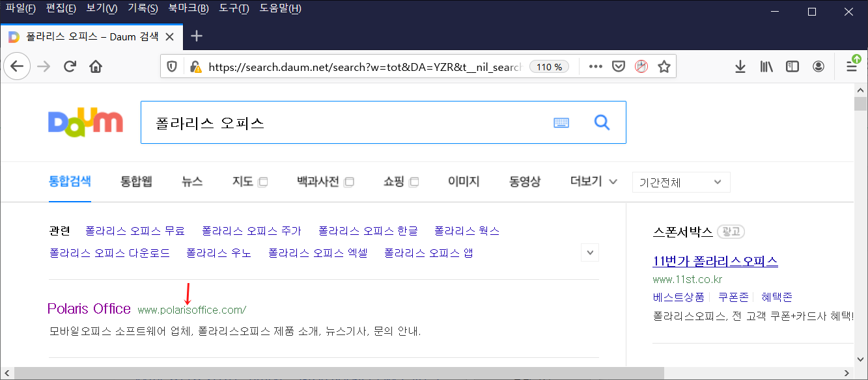Open the browser home page
Viewport: 868px width, 380px height.
pos(96,66)
